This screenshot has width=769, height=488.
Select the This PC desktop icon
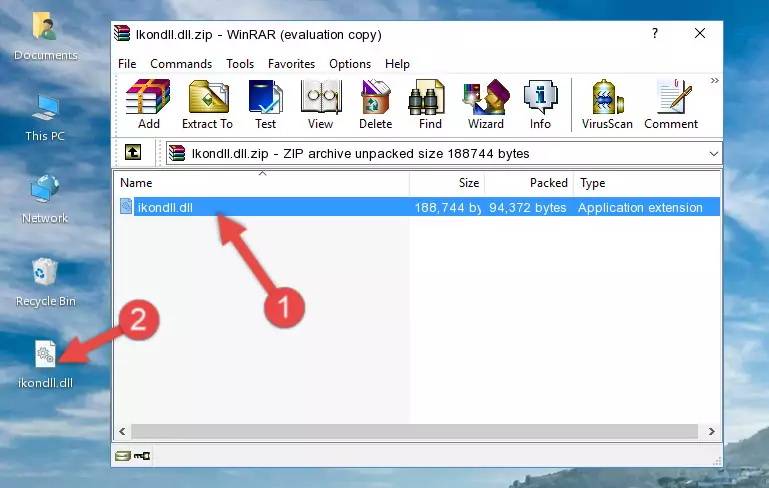tap(45, 118)
